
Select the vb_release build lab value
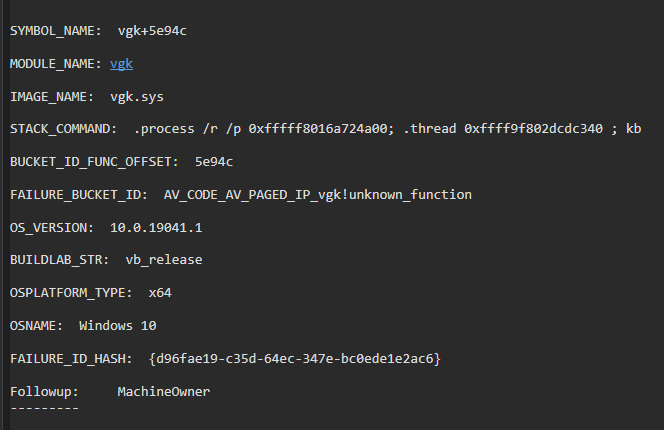163,260
